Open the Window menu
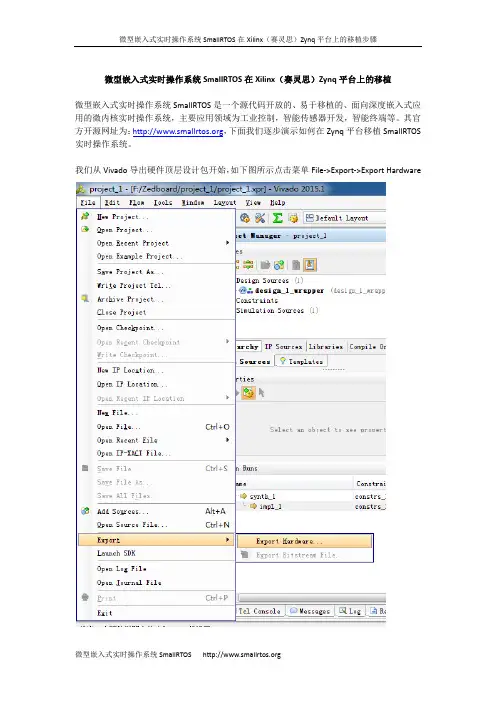 [x=192, y=202]
